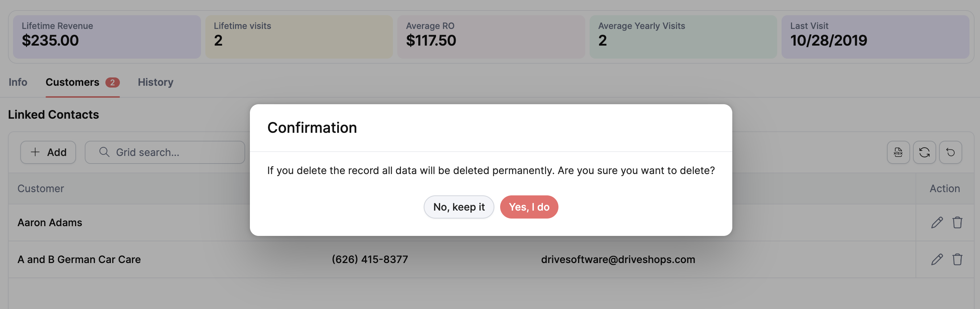This screenshot has height=309, width=980.
Task: Click the Last Visit date card
Action: click(x=875, y=37)
